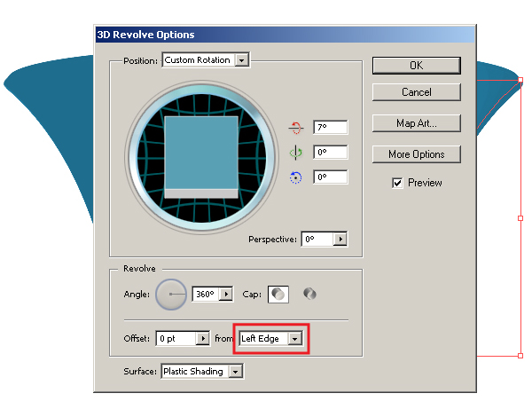Click the X-axis rotation icon

click(296, 128)
